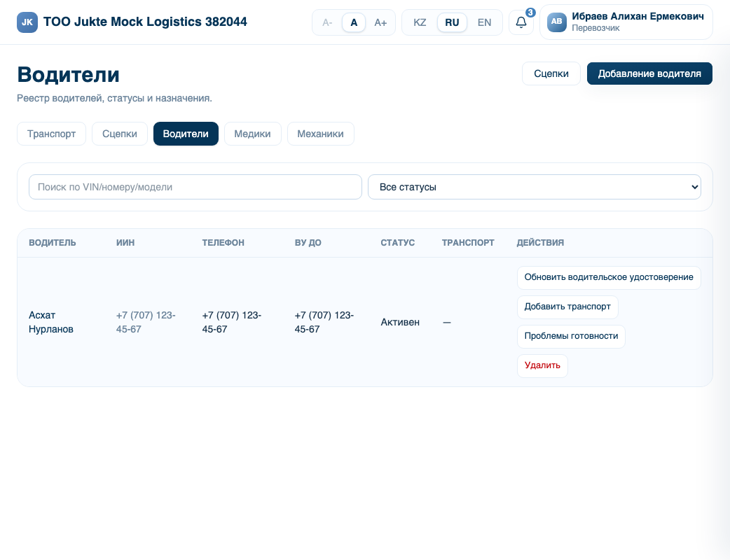Click the JK company logo icon
This screenshot has height=560, width=730.
[x=27, y=22]
